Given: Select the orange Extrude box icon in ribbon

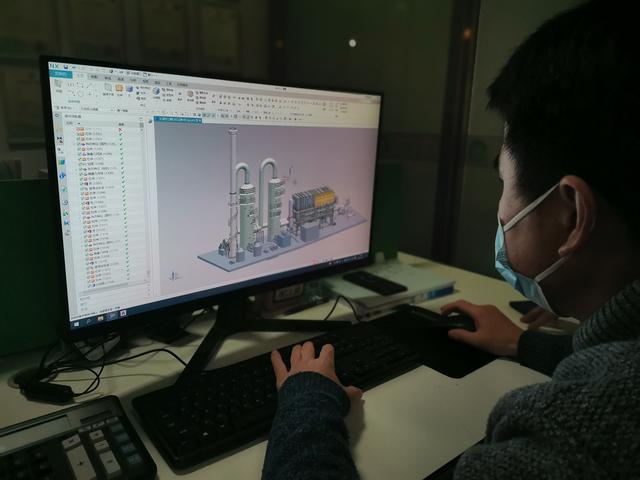Looking at the screenshot, I should (118, 89).
